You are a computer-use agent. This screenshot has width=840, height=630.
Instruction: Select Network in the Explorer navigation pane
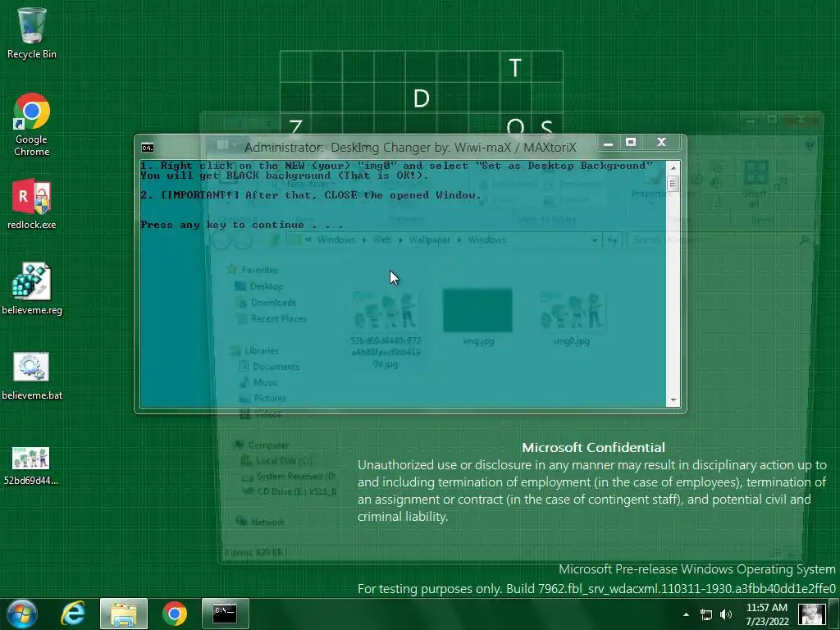[260, 522]
